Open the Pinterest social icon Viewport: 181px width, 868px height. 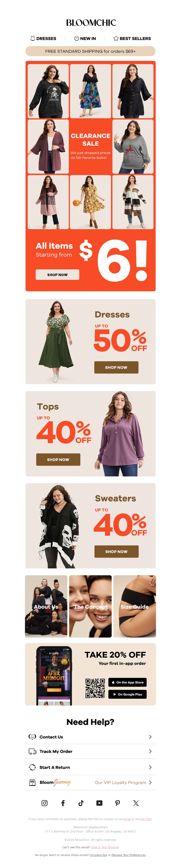pos(118,803)
